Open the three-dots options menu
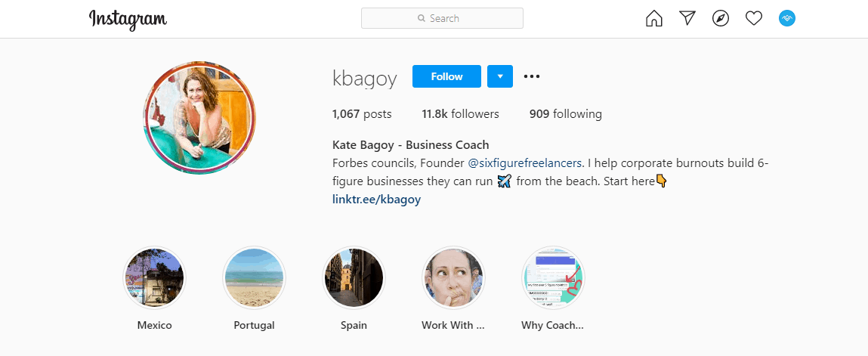 531,76
